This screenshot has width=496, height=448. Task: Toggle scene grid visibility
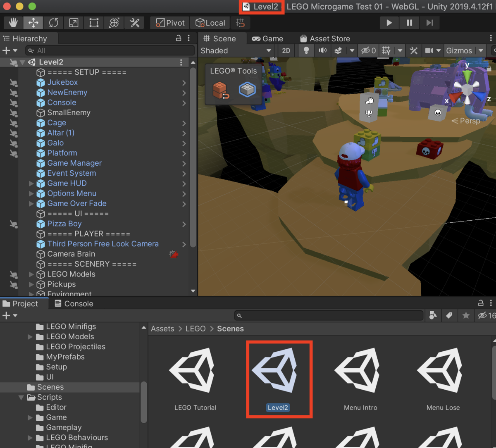[386, 50]
